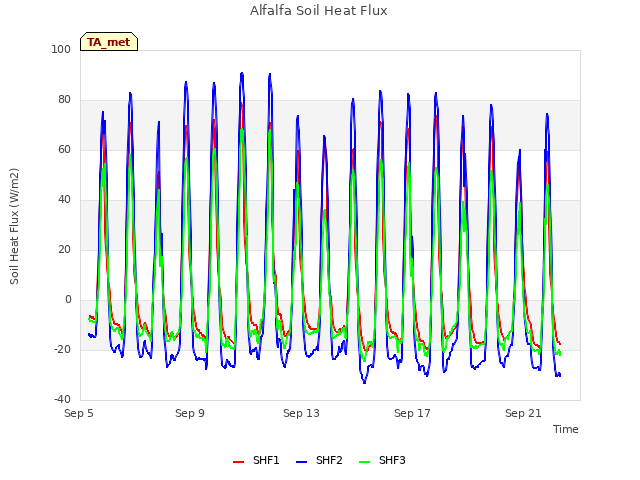Click the green SHF3 legend color marker
The width and height of the screenshot is (640, 480).
point(364,462)
